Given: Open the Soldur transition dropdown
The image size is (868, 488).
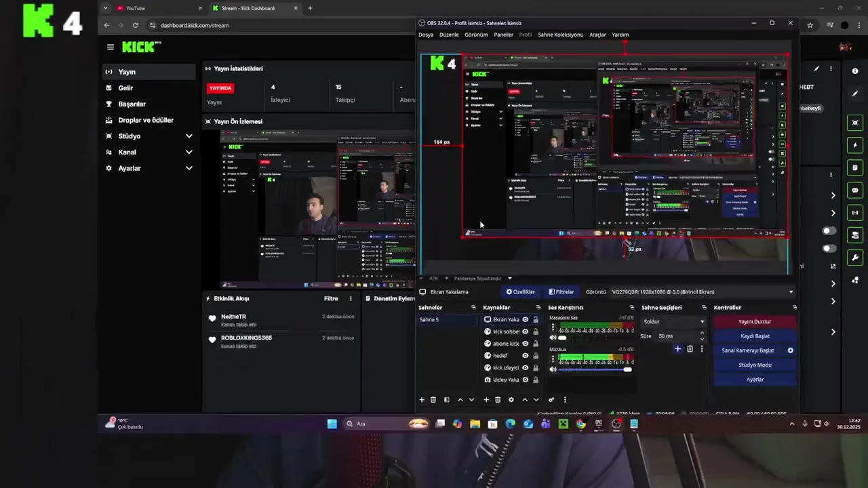Looking at the screenshot, I should click(x=673, y=321).
